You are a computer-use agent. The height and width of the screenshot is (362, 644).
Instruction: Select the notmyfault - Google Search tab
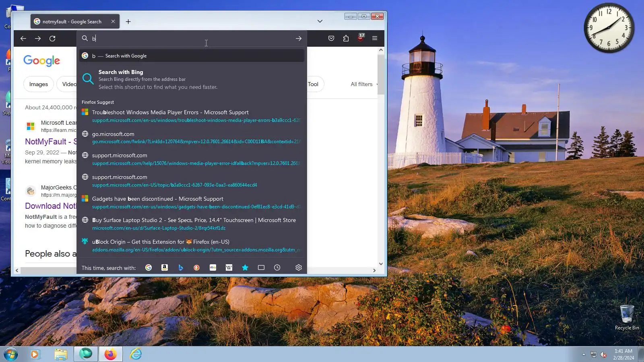(72, 22)
